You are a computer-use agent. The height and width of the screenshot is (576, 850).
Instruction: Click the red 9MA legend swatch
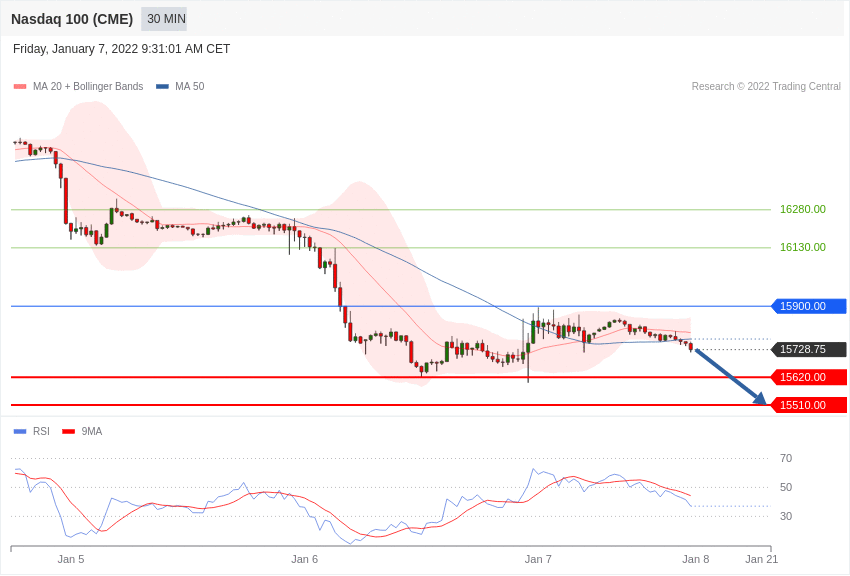click(69, 431)
